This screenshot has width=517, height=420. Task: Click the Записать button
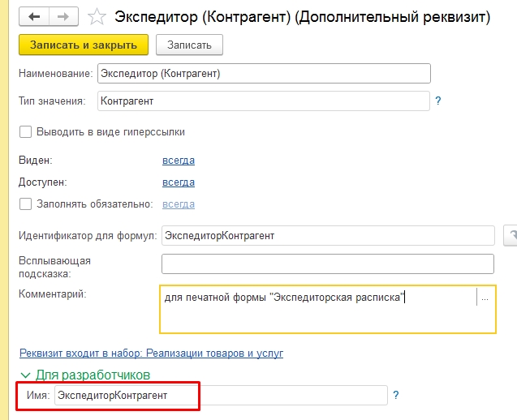pos(189,45)
